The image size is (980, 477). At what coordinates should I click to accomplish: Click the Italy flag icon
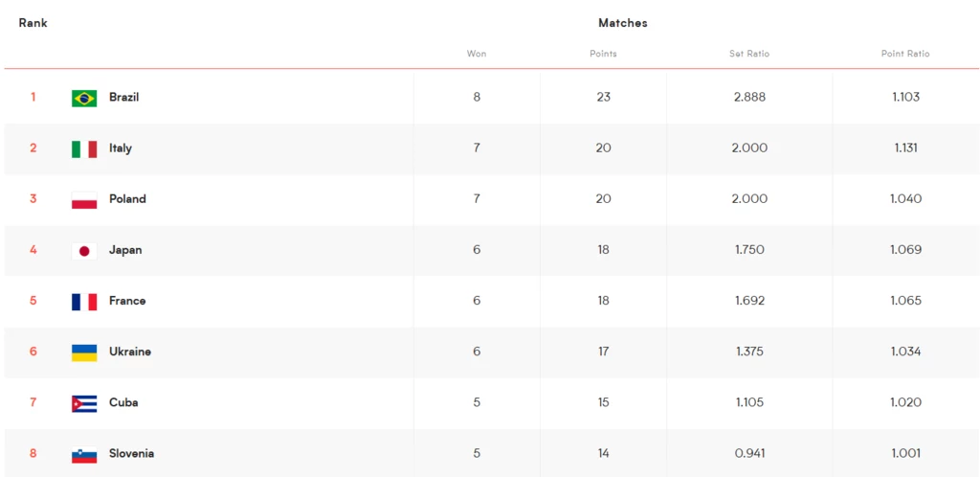coord(84,148)
